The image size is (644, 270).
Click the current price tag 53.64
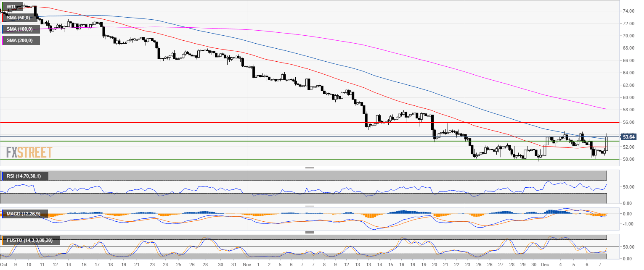[x=629, y=137]
